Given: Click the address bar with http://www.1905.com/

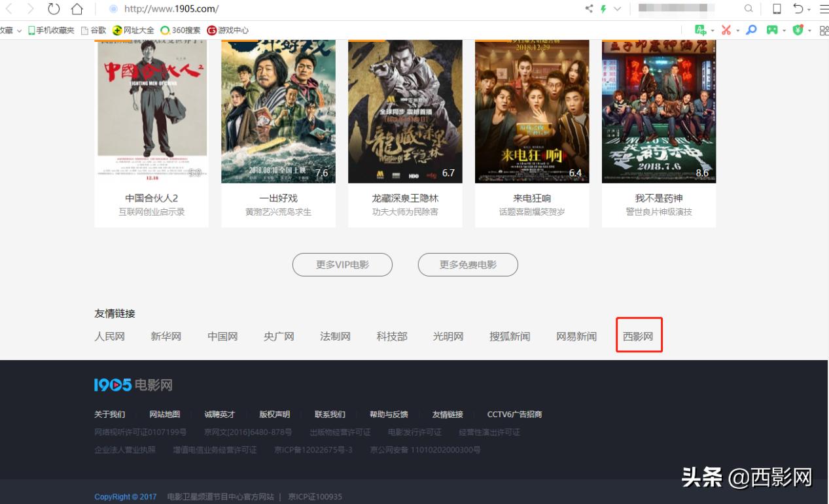Looking at the screenshot, I should pos(171,8).
